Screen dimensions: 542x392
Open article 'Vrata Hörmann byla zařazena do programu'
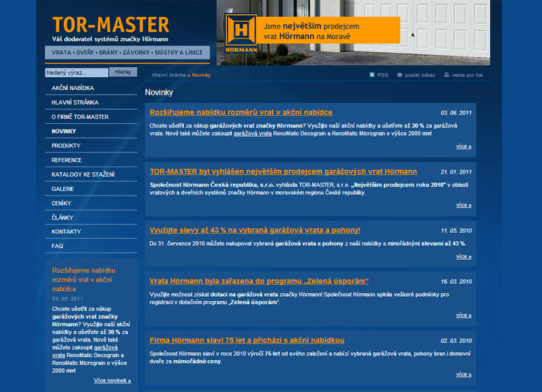[x=259, y=281]
